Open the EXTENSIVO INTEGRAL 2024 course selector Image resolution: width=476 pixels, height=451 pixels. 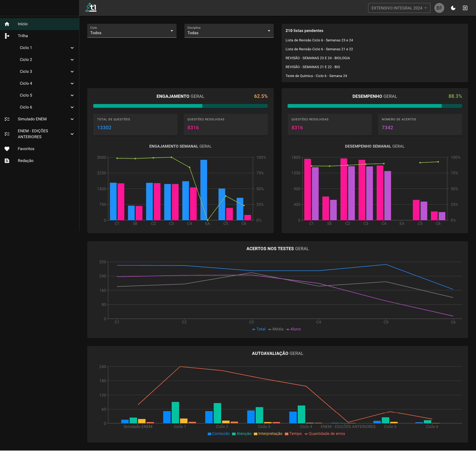tap(399, 8)
